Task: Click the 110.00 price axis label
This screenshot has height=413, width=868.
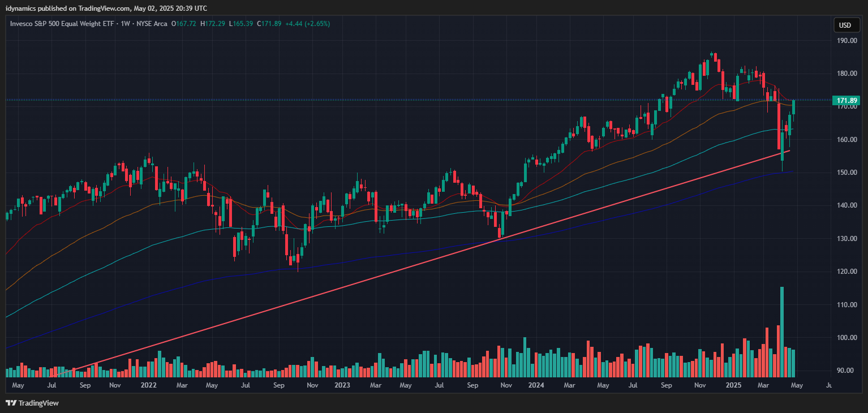Action: click(847, 304)
